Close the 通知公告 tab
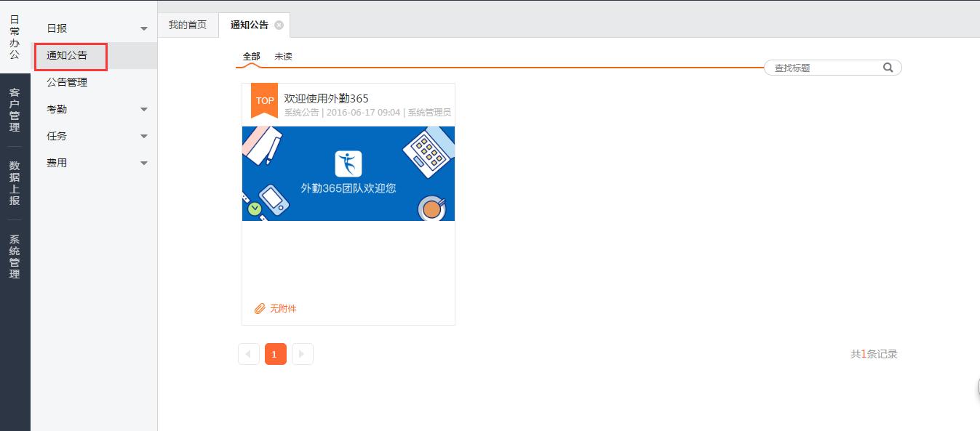The width and height of the screenshot is (980, 431). coord(279,25)
